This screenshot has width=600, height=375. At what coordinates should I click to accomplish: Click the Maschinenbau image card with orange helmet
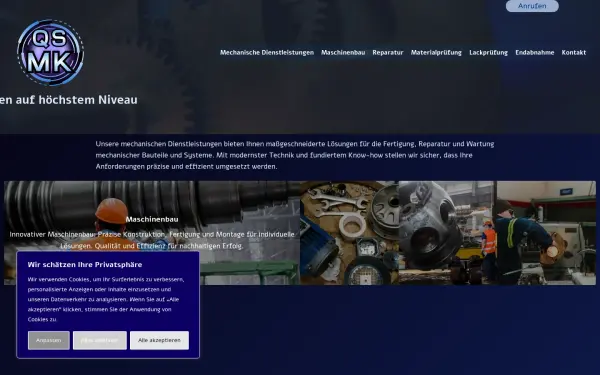pos(152,233)
